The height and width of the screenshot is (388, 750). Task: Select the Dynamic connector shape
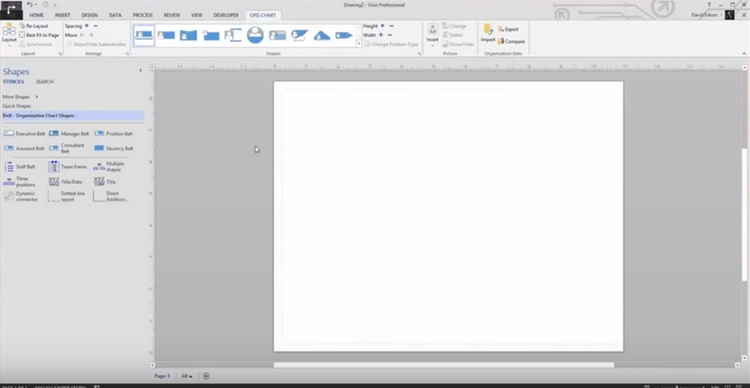coord(21,197)
